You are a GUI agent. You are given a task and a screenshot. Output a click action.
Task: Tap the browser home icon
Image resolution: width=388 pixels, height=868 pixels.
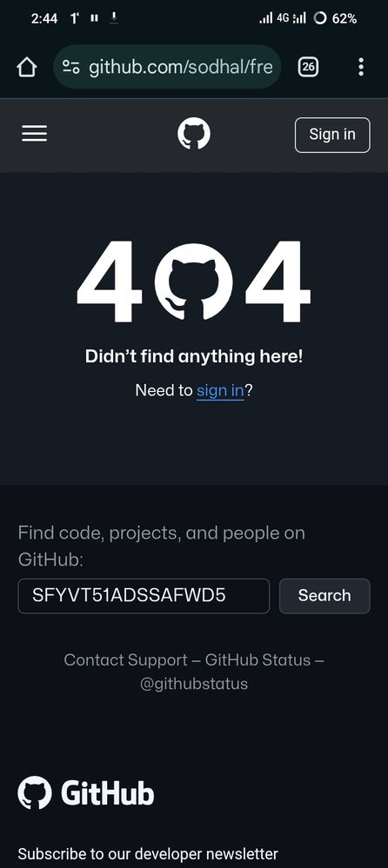pyautogui.click(x=27, y=68)
